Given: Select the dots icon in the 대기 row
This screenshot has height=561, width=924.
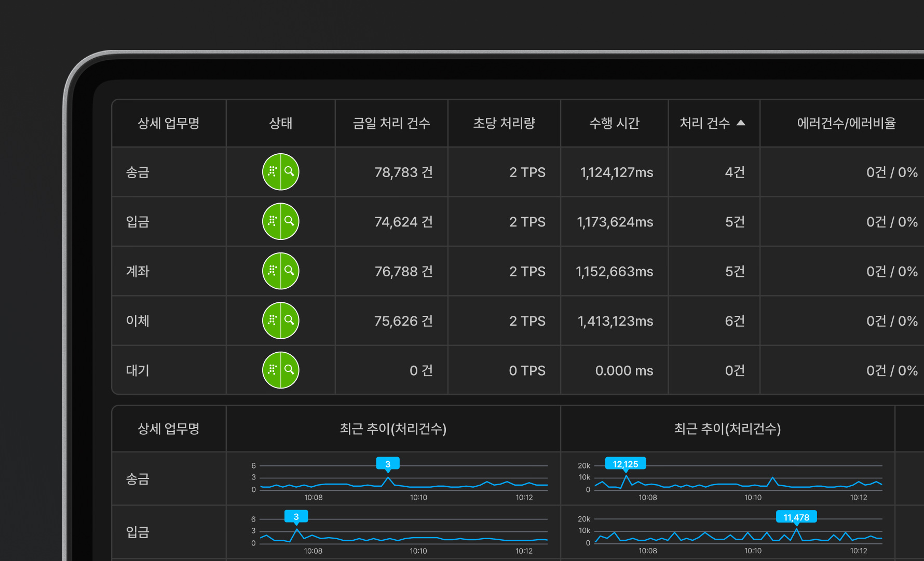Looking at the screenshot, I should 272,370.
